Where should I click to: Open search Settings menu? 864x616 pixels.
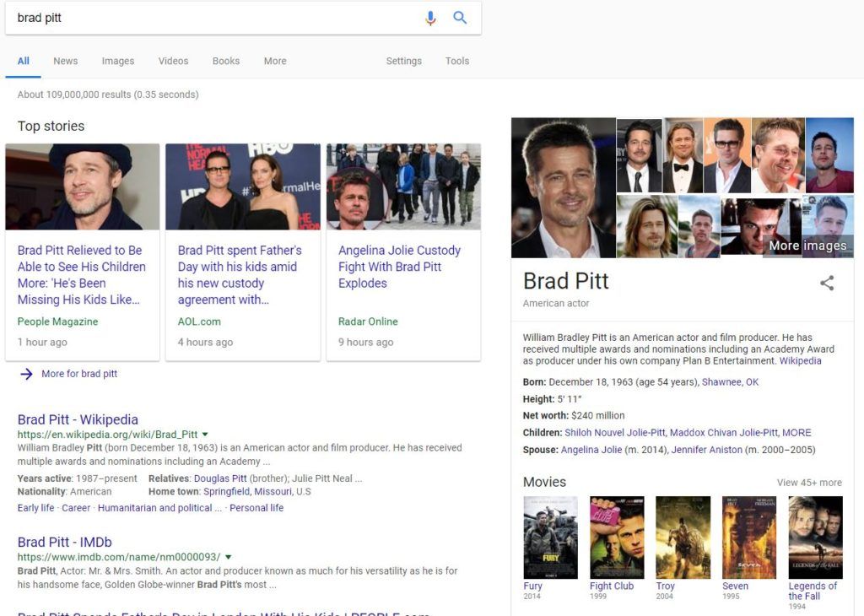tap(404, 61)
